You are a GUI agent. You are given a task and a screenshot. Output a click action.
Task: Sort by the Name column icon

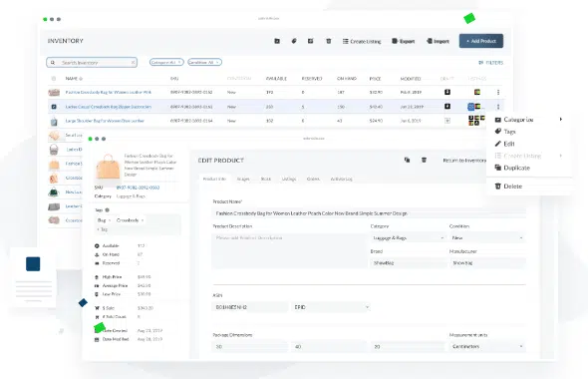point(81,79)
